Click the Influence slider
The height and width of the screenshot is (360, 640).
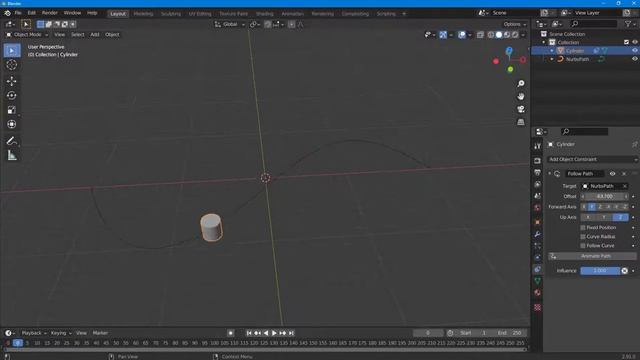coord(600,271)
